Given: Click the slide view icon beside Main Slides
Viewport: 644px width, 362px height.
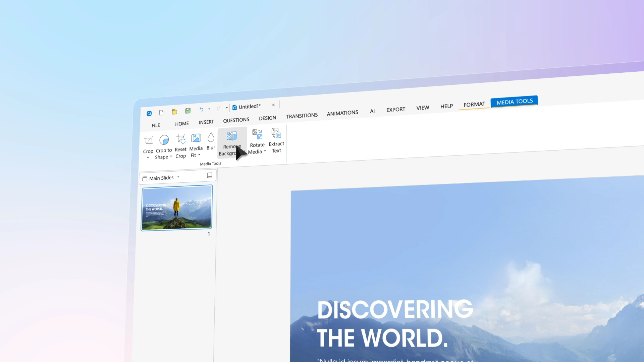Looking at the screenshot, I should (x=210, y=175).
